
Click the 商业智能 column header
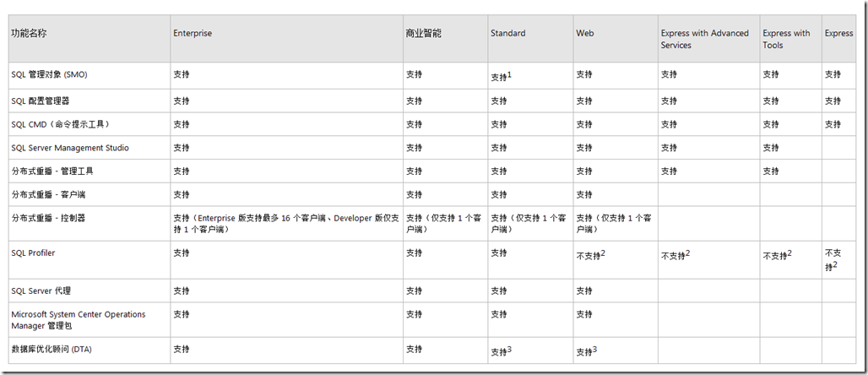pos(424,33)
